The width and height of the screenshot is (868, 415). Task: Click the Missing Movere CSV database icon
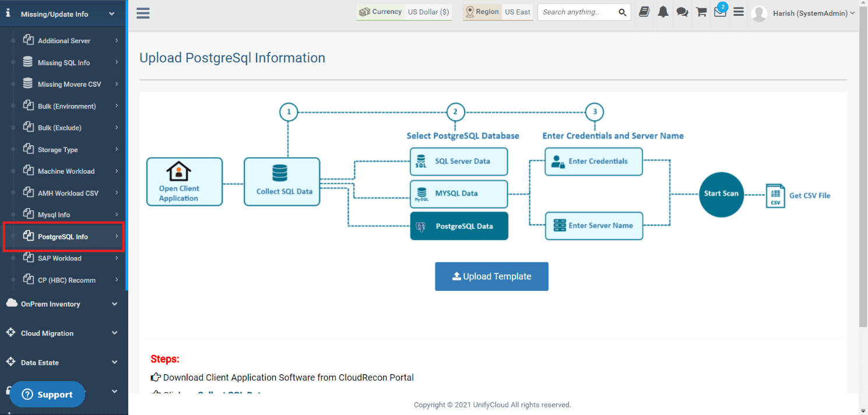tap(27, 83)
